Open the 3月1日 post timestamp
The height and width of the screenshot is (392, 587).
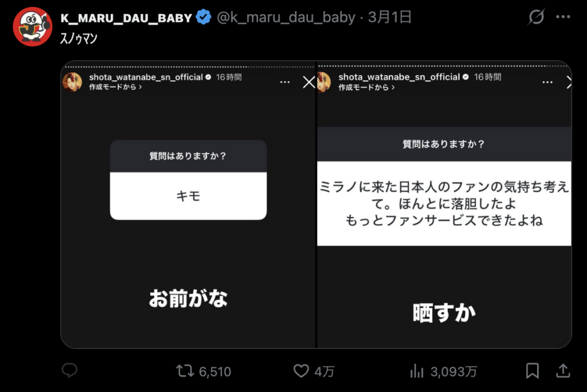click(x=389, y=17)
